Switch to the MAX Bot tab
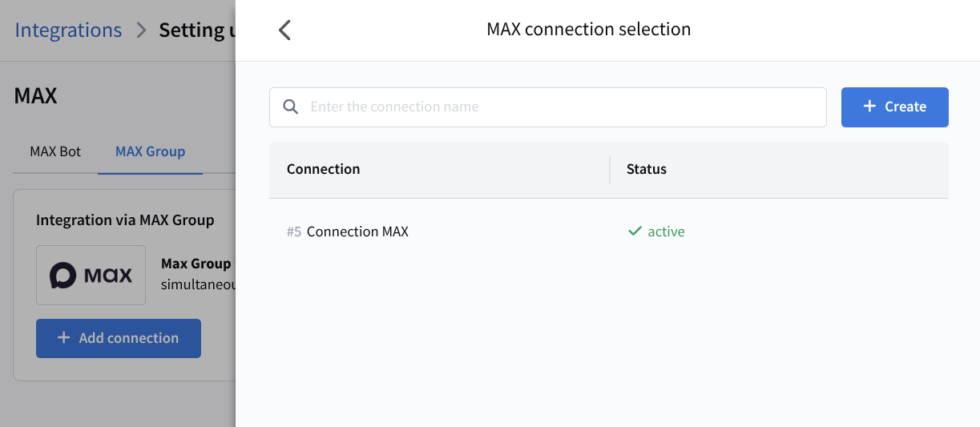 click(x=55, y=151)
